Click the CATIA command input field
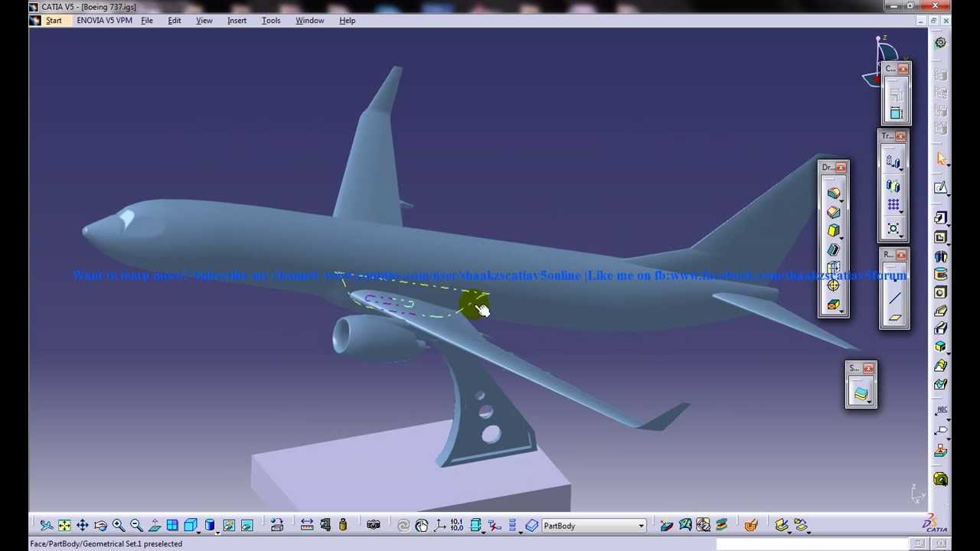980x551 pixels. click(x=813, y=544)
